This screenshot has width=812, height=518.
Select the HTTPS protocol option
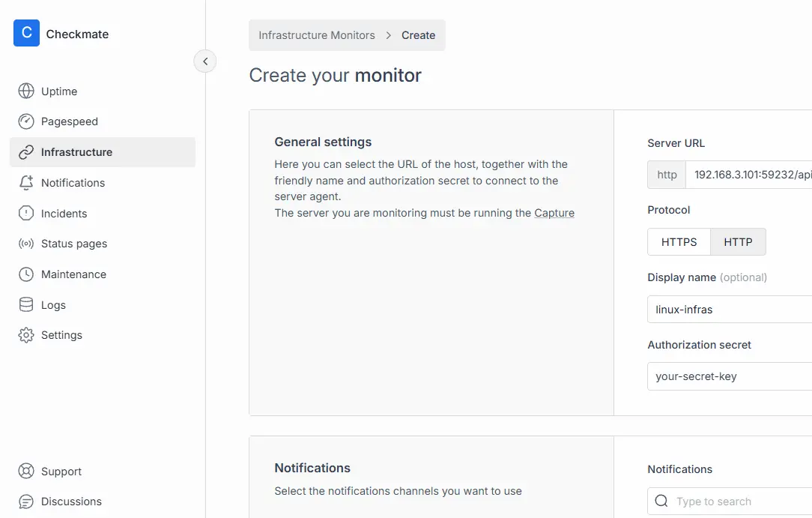(679, 242)
